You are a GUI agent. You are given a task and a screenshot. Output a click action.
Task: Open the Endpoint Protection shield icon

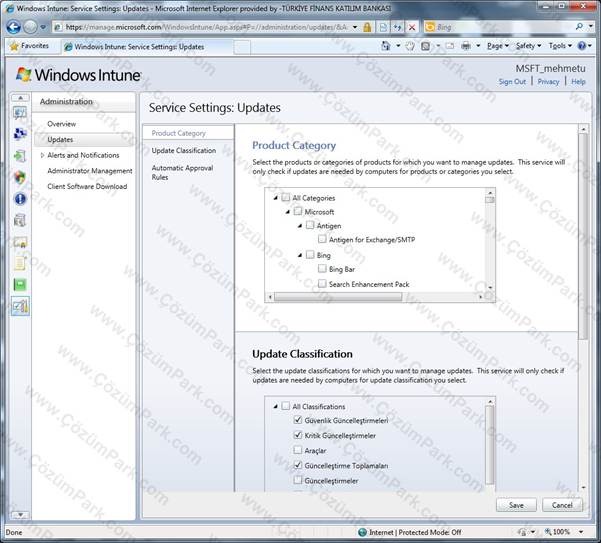click(x=20, y=177)
